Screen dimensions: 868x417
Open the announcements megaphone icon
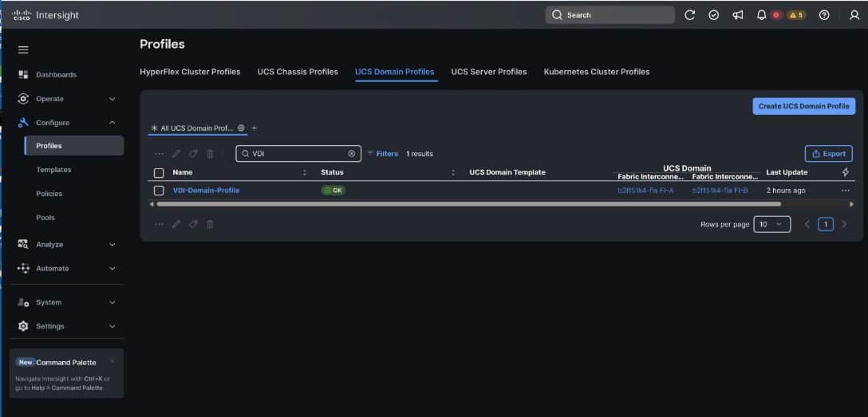pyautogui.click(x=738, y=15)
